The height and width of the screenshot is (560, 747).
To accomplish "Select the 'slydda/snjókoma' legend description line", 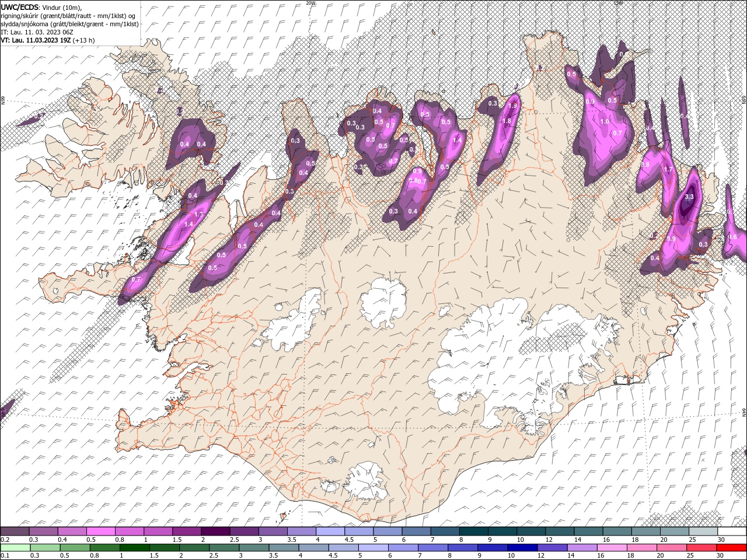I will coord(69,24).
